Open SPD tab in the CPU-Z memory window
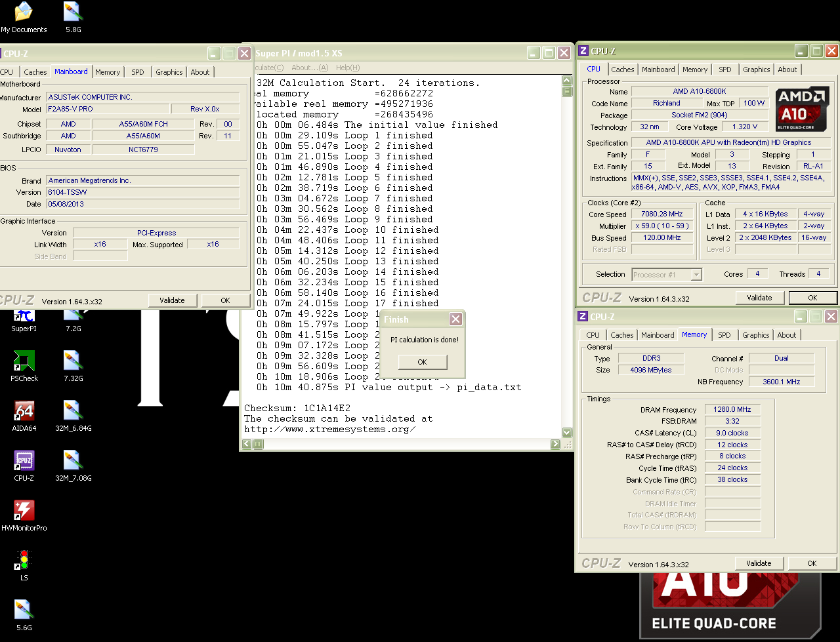 coord(724,335)
